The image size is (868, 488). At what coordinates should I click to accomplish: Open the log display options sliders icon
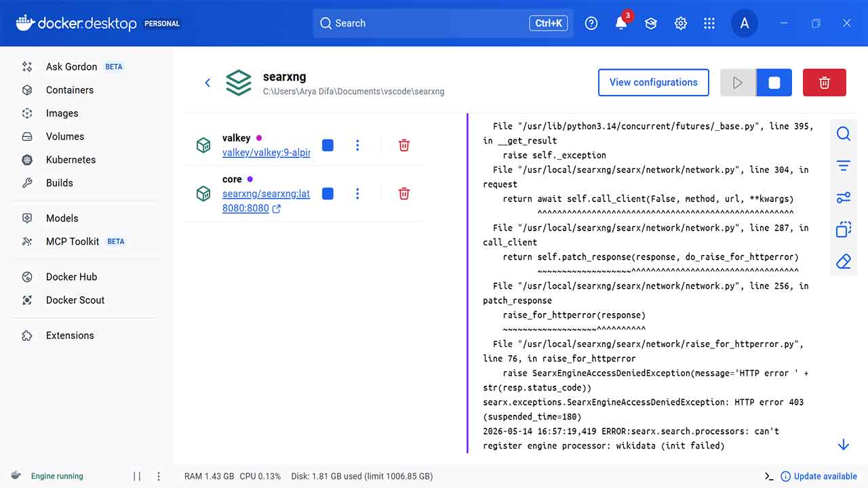[x=844, y=198]
